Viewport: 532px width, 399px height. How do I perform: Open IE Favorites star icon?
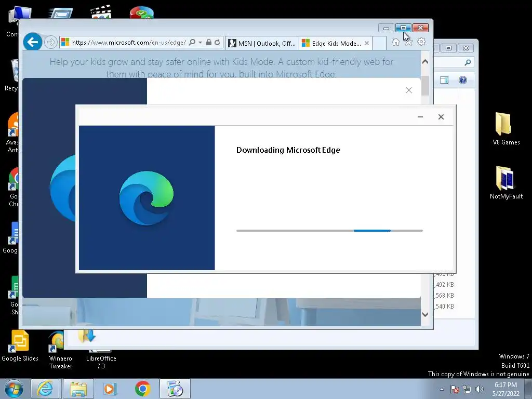pyautogui.click(x=408, y=42)
